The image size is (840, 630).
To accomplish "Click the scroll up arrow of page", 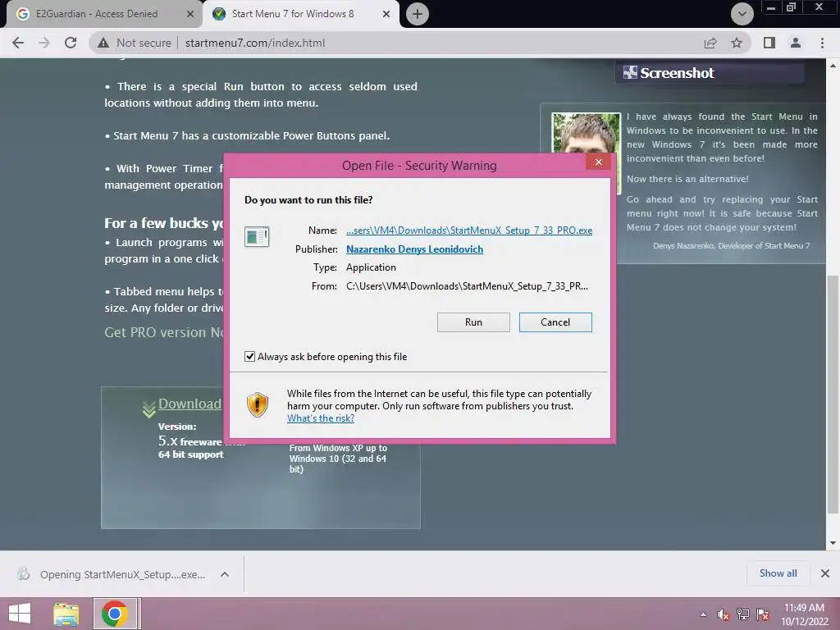I will point(833,66).
